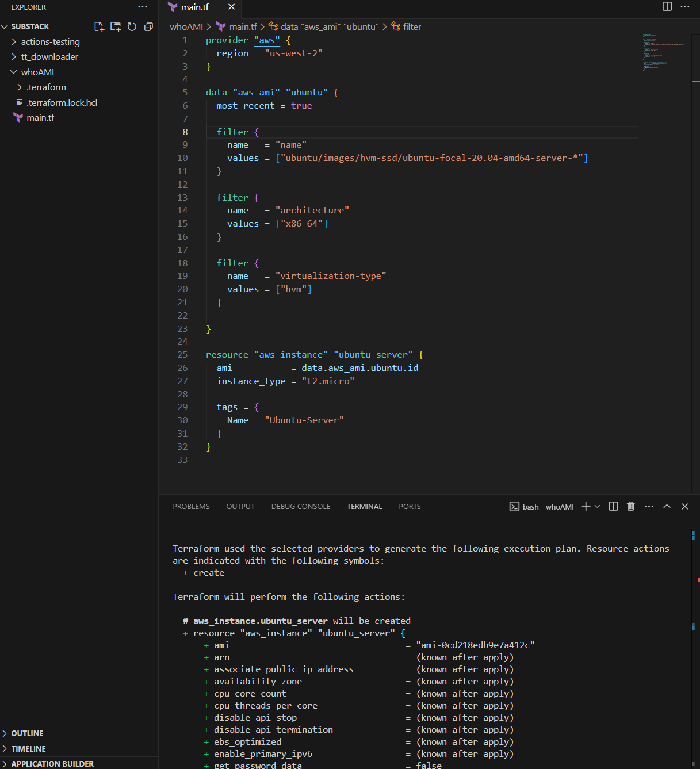The image size is (700, 769).
Task: Close the main.tf editor tab
Action: [231, 7]
